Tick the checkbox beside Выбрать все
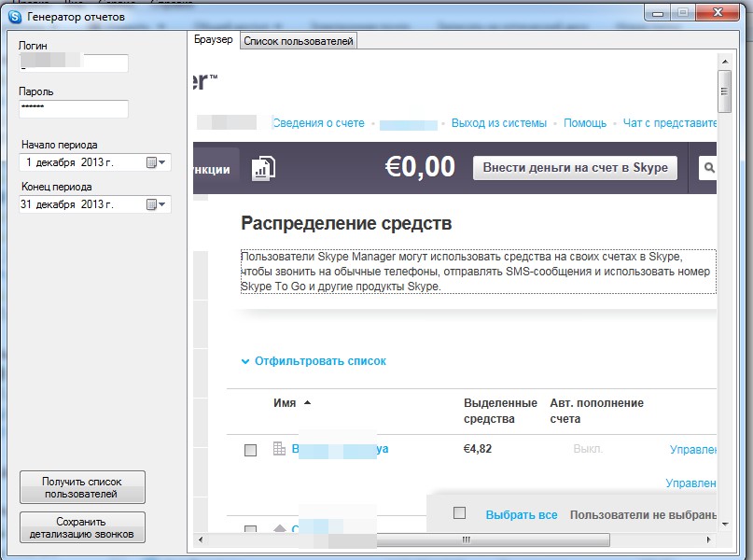 click(459, 513)
